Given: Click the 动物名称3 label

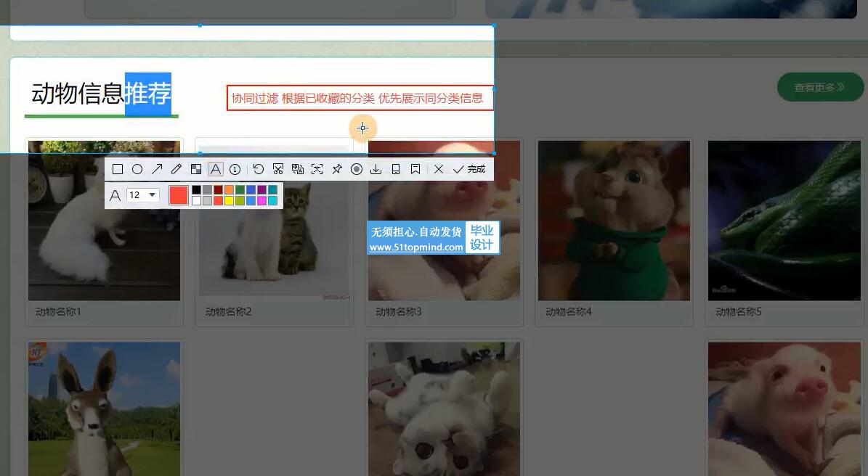Looking at the screenshot, I should click(399, 312).
